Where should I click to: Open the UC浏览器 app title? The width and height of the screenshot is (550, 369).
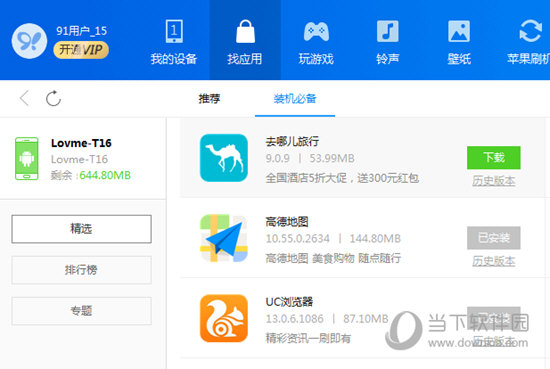[x=289, y=302]
